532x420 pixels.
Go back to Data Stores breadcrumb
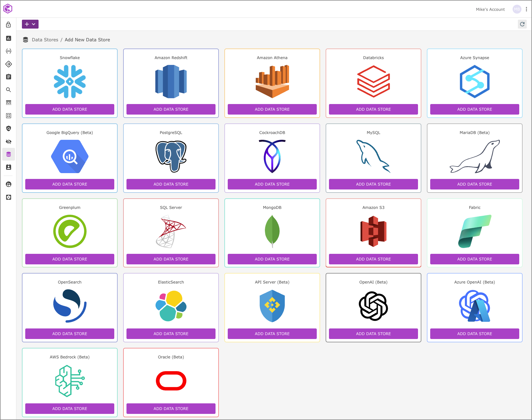45,40
